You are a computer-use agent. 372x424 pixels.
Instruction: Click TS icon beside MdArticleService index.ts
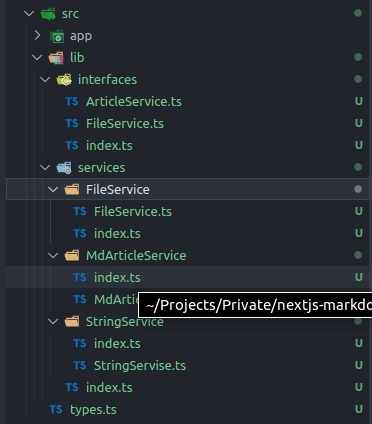point(80,278)
